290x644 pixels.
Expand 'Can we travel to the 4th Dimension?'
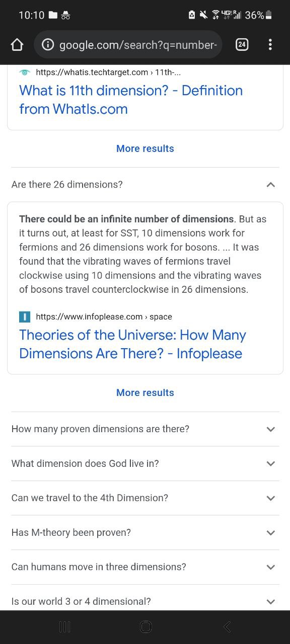click(x=145, y=498)
